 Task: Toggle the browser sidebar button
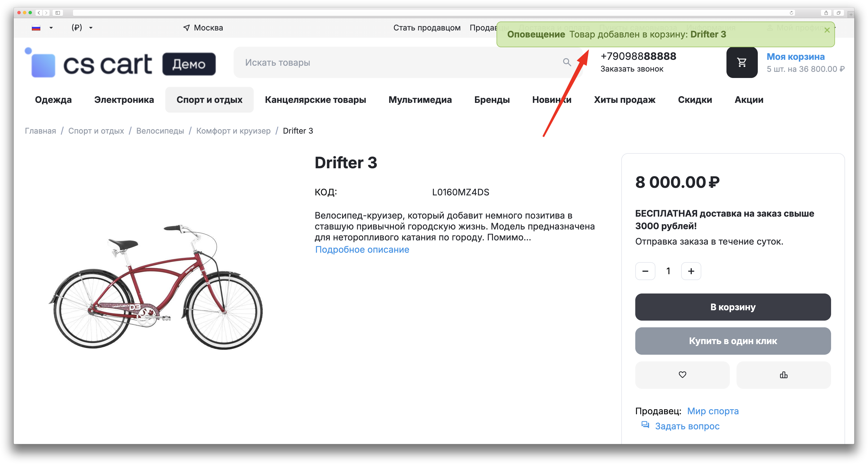58,13
